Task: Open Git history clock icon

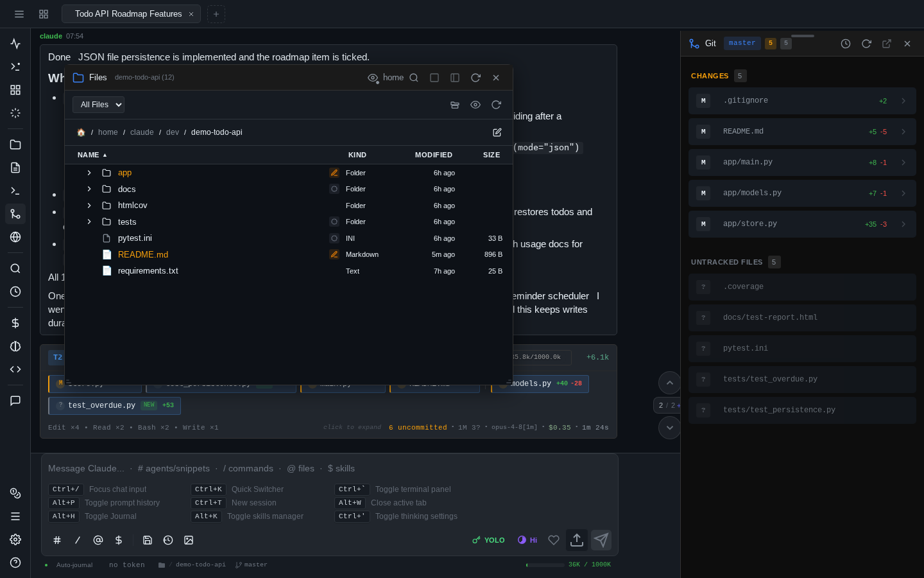Action: (x=846, y=44)
